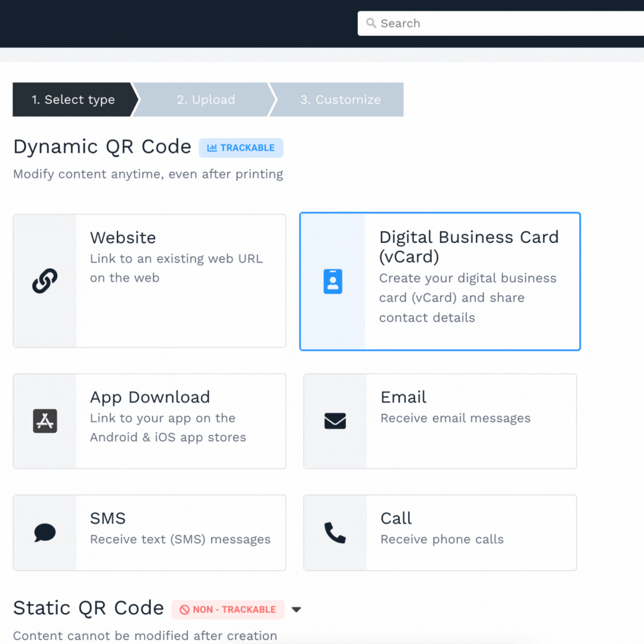
Task: Click the App Download store icon
Action: tap(45, 421)
